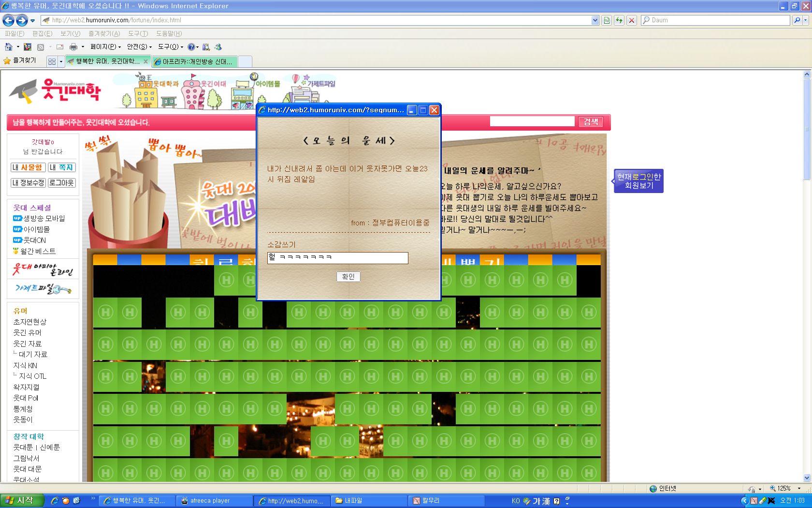Click the Home icon in the toolbar
This screenshot has width=812, height=508.
pyautogui.click(x=9, y=47)
